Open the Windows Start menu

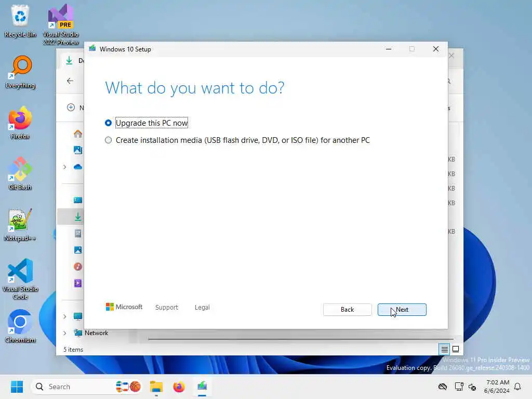click(17, 387)
